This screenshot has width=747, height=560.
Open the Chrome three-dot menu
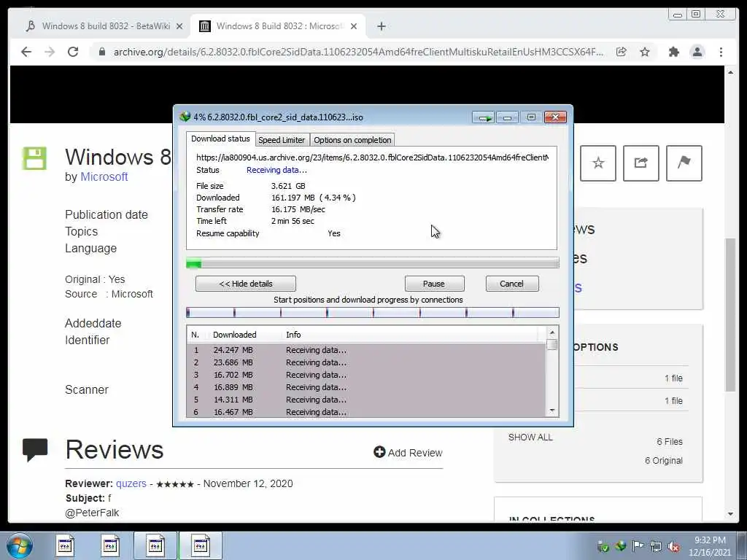point(721,52)
